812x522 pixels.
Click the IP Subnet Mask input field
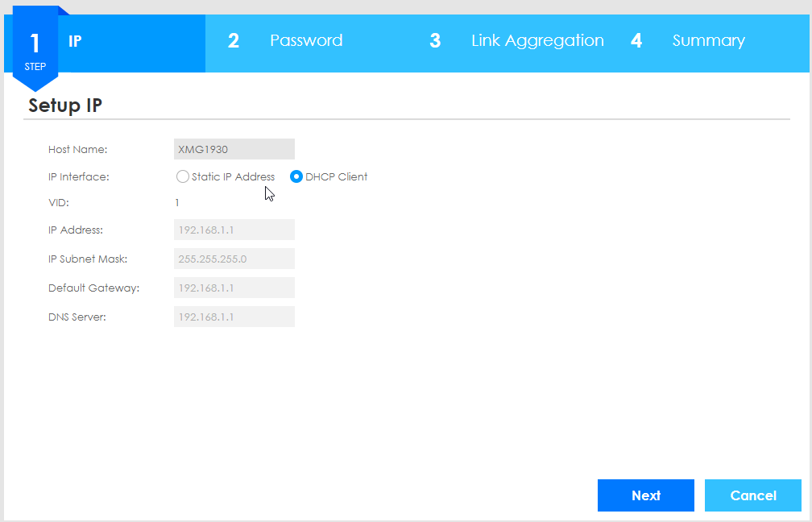(234, 259)
